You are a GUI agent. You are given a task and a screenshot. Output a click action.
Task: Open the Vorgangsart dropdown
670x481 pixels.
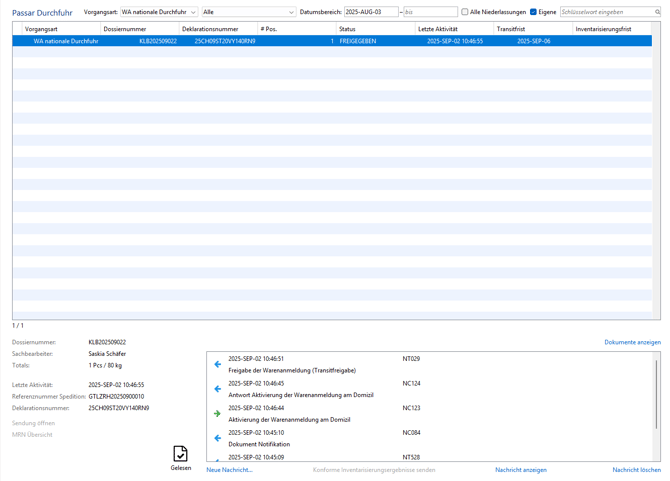159,12
